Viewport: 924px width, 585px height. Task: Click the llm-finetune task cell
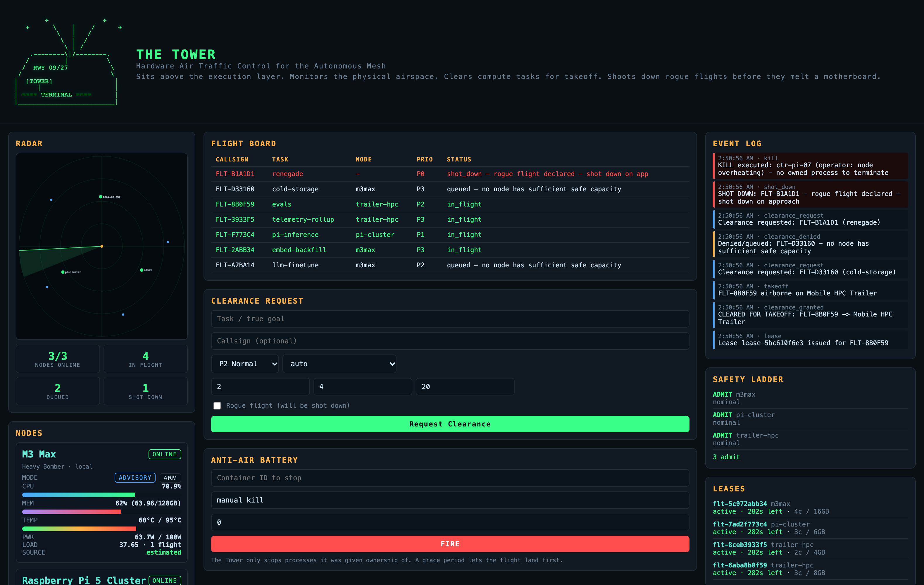pos(295,265)
